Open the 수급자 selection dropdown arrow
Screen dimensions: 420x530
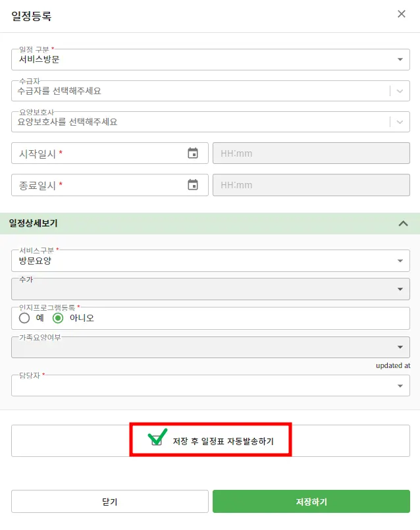[x=400, y=91]
